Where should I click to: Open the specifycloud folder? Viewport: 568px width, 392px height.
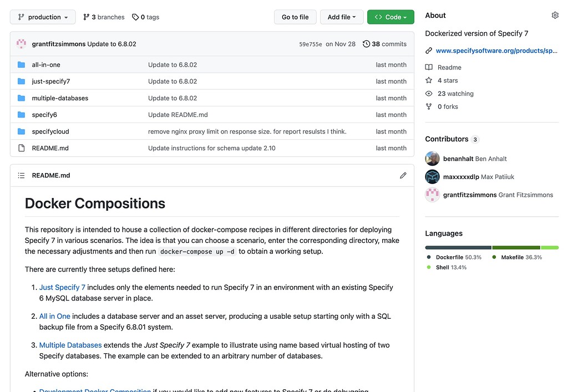click(50, 132)
